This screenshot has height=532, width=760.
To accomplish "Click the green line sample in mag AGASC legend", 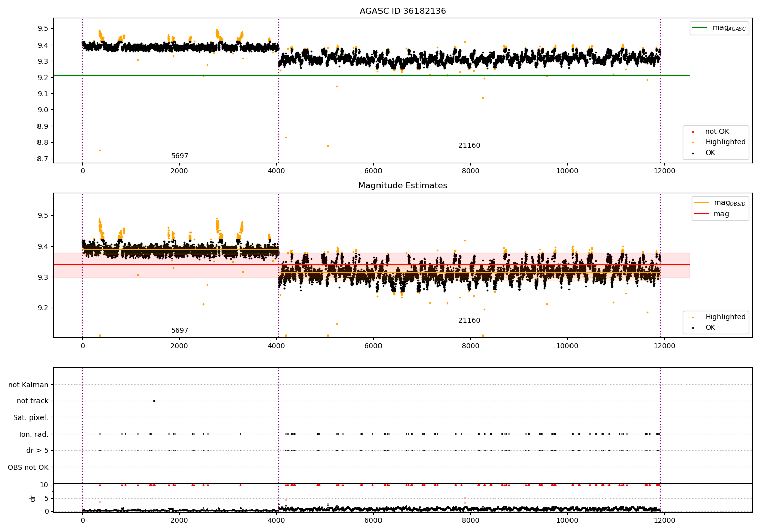I will tap(700, 28).
